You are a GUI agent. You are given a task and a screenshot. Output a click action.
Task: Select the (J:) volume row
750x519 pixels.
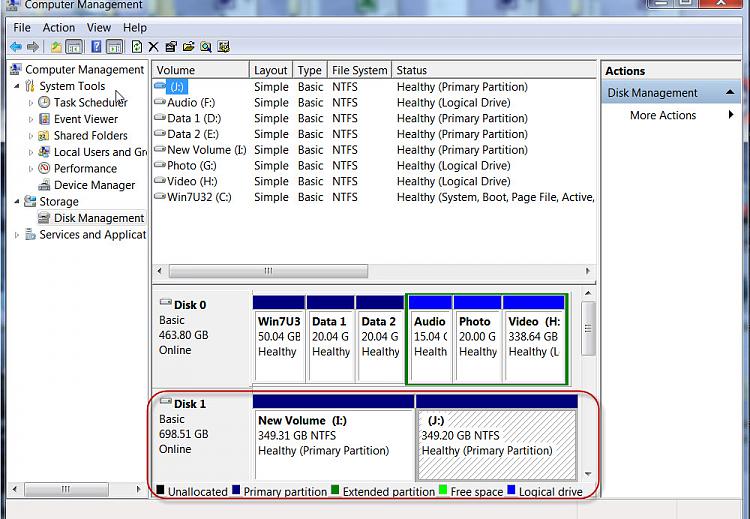tap(374, 87)
